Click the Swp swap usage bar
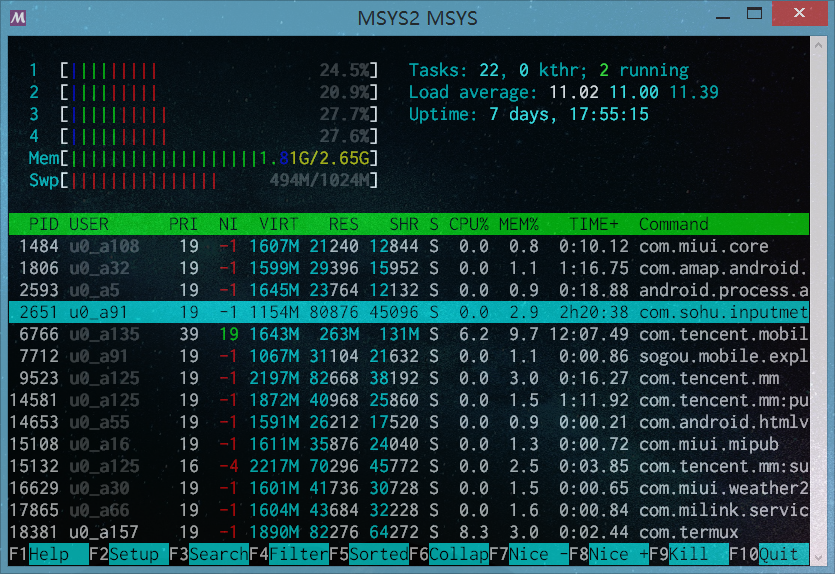Image resolution: width=835 pixels, height=574 pixels. (203, 181)
